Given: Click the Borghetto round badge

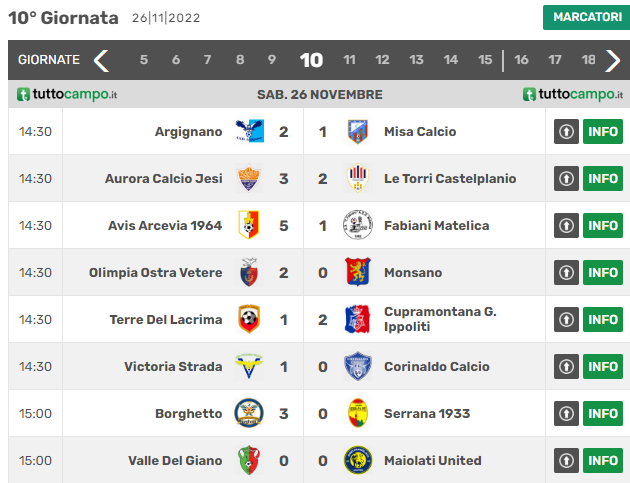Looking at the screenshot, I should 249,413.
